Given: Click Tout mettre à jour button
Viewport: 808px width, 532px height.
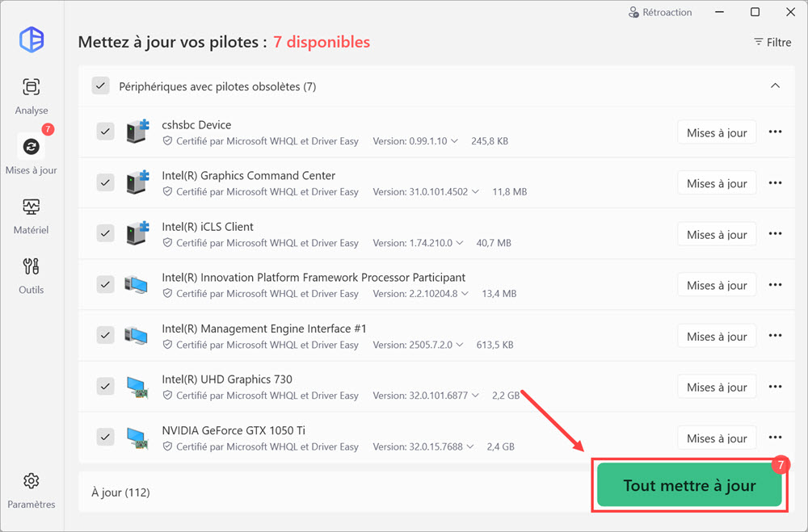Looking at the screenshot, I should pos(689,485).
